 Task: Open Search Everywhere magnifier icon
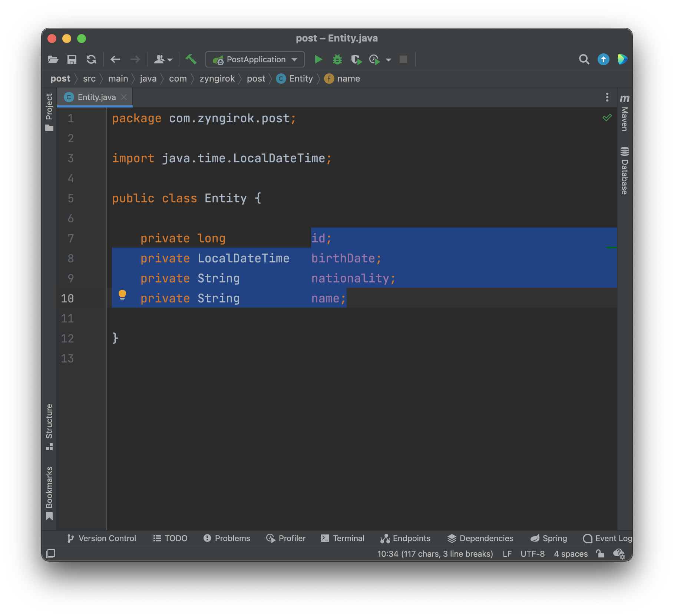click(584, 59)
